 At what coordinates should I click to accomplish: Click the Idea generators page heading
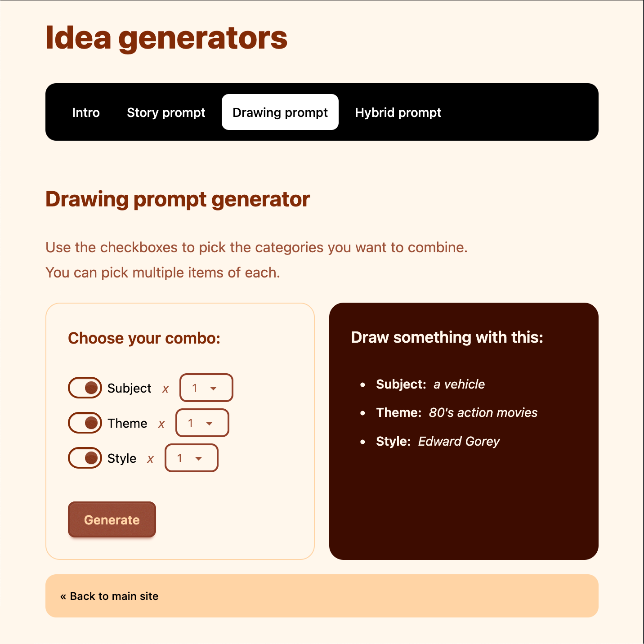point(166,38)
